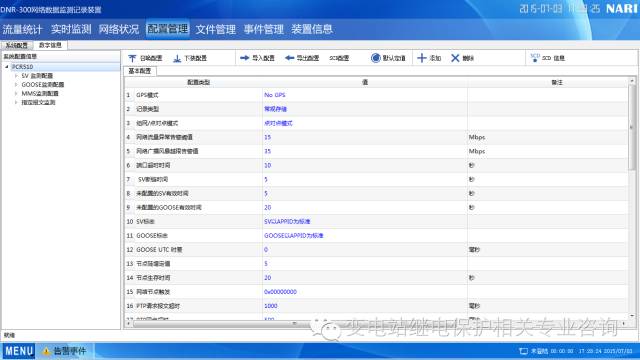Switch to the 系统配置 tab
This screenshot has width=640, height=360.
(x=17, y=45)
